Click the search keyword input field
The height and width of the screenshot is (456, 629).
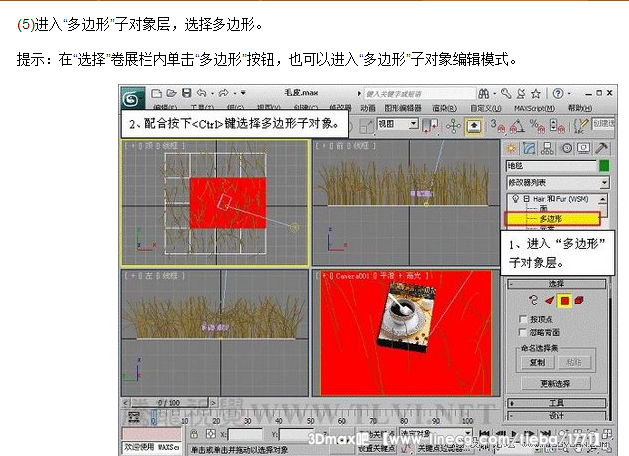(419, 94)
